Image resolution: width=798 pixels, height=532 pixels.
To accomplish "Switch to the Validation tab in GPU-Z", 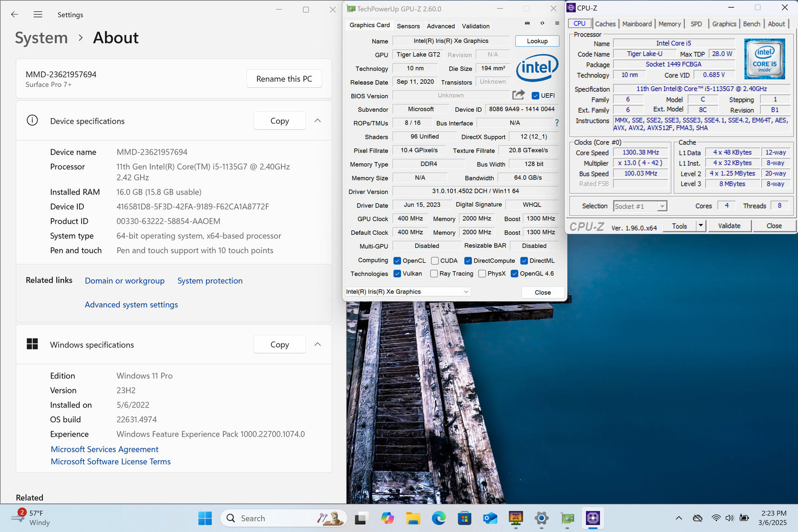I will tap(475, 26).
